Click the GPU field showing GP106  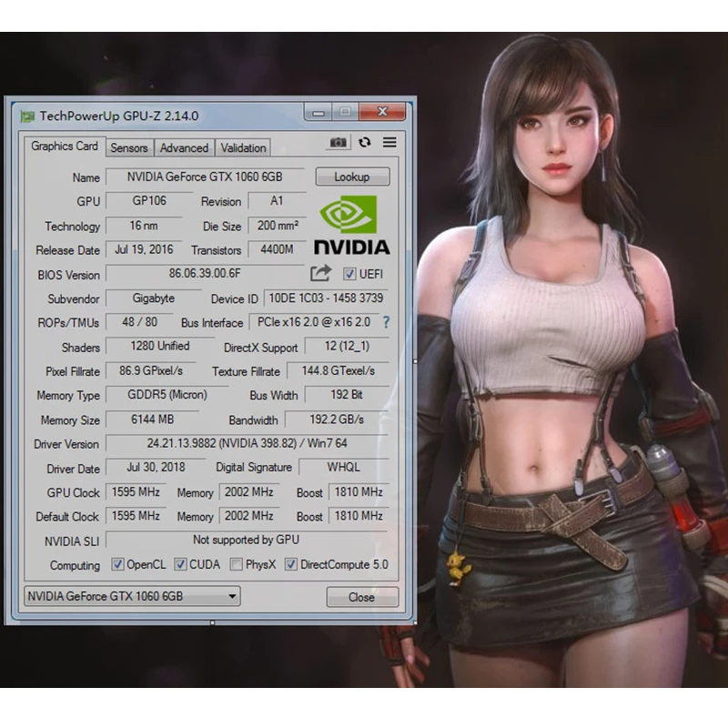149,201
